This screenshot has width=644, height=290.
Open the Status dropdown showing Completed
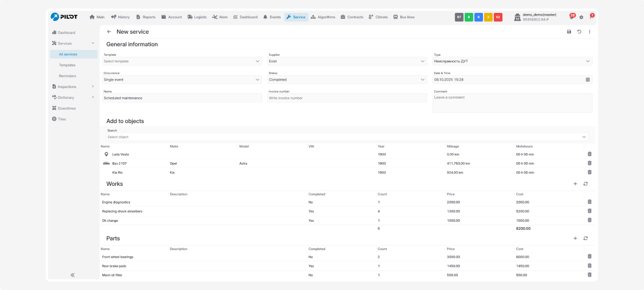click(x=347, y=79)
